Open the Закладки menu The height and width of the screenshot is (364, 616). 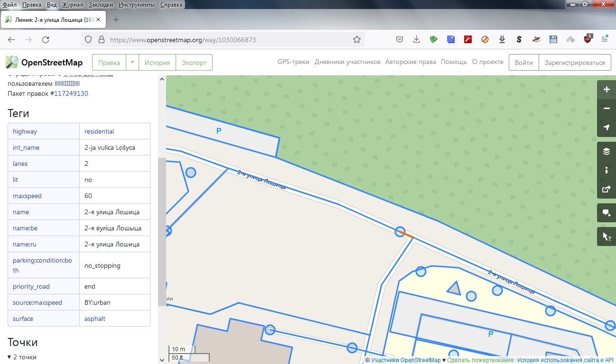101,5
